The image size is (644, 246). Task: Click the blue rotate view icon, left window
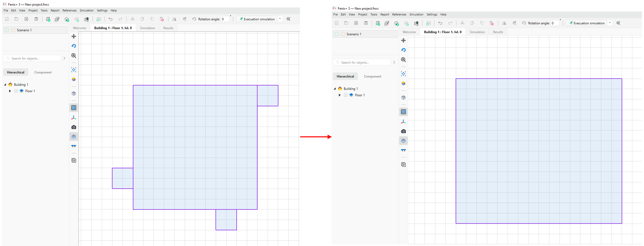(x=74, y=46)
